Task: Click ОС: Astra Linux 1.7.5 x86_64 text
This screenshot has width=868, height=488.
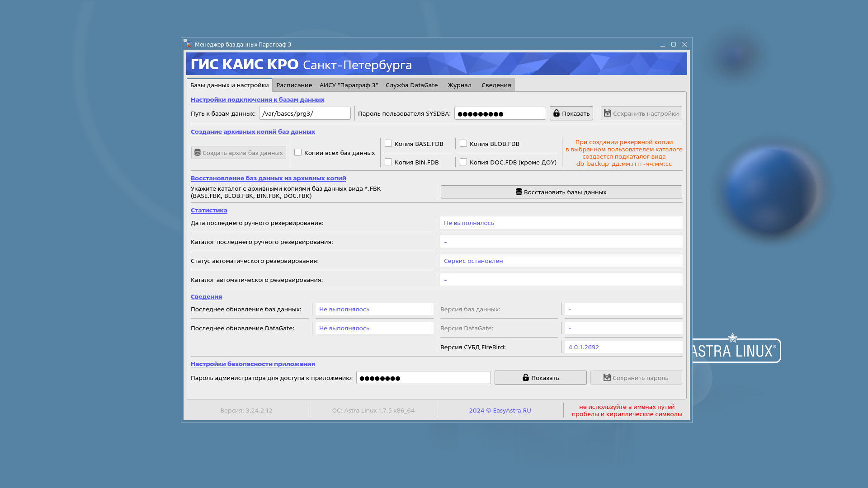Action: click(373, 410)
